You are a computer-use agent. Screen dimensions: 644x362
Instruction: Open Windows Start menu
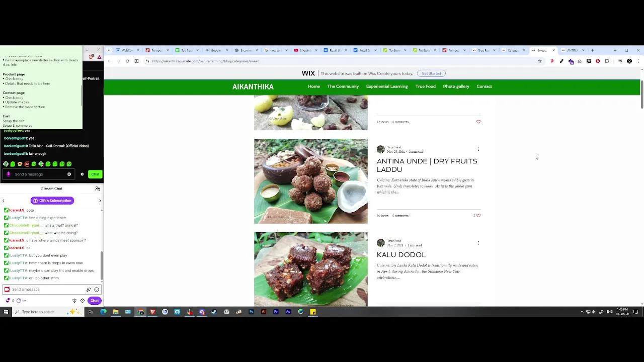tap(6, 312)
